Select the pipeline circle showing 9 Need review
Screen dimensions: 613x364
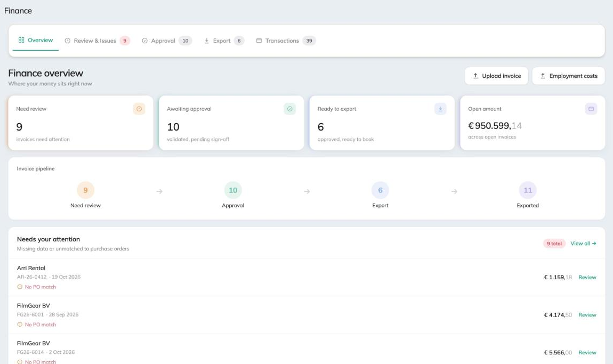click(x=86, y=190)
